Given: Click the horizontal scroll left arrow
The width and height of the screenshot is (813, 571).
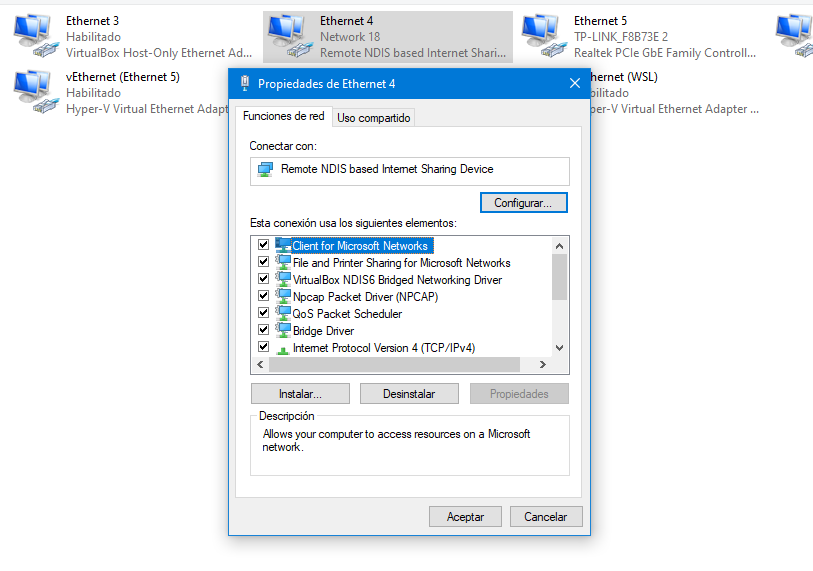Looking at the screenshot, I should click(x=260, y=365).
